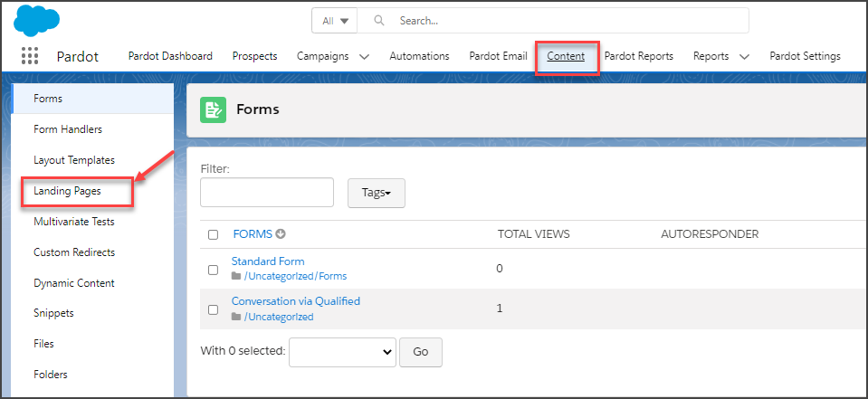Open the Standard Form link

(268, 261)
